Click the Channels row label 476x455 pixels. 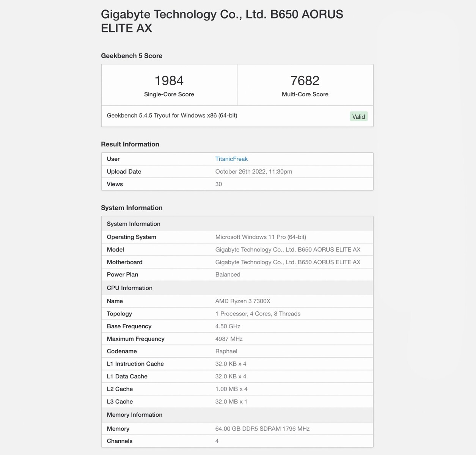point(119,441)
